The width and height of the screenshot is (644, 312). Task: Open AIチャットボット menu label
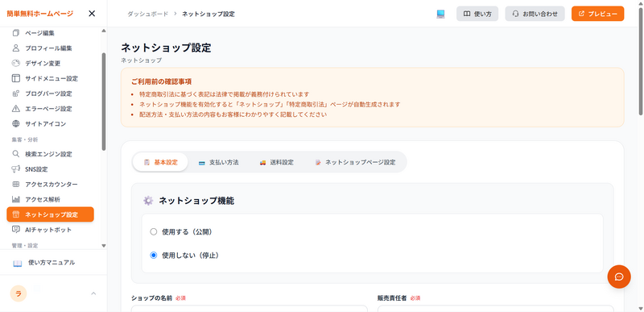click(48, 230)
